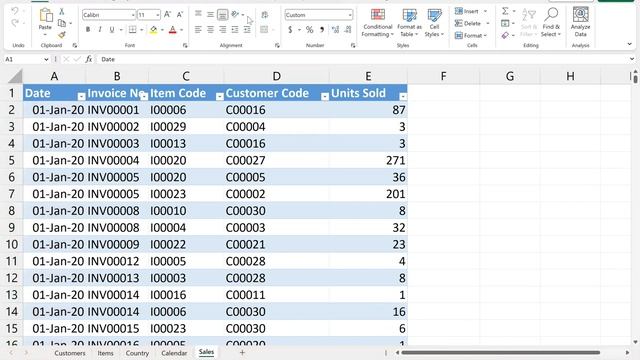This screenshot has width=640, height=360.
Task: Click the Top Align icon
Action: click(x=198, y=15)
